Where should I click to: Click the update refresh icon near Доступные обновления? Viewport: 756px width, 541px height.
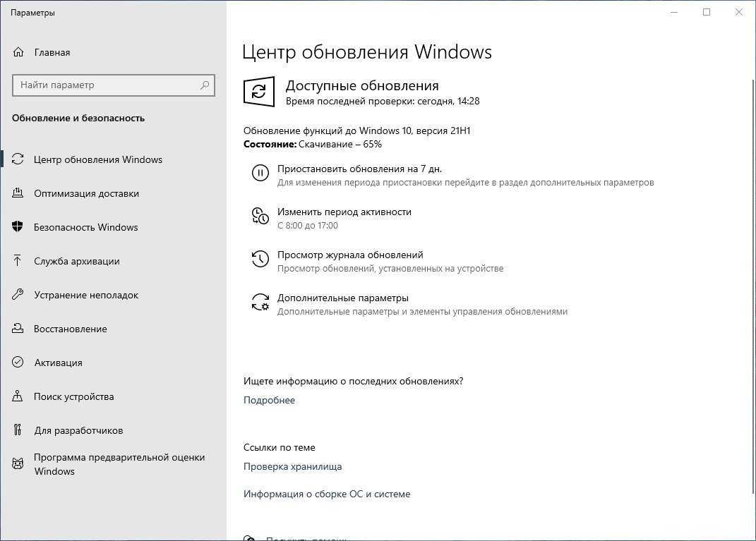pyautogui.click(x=259, y=92)
